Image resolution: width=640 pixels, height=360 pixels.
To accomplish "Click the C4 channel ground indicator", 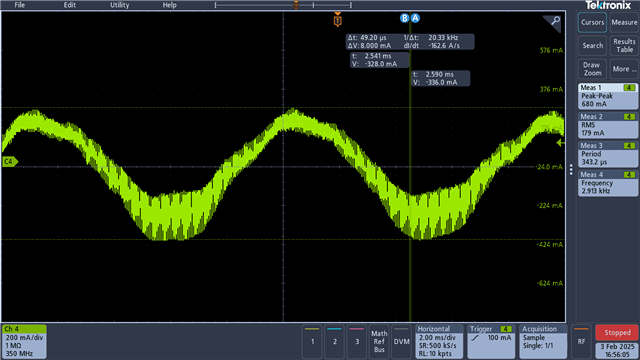I will pos(9,162).
